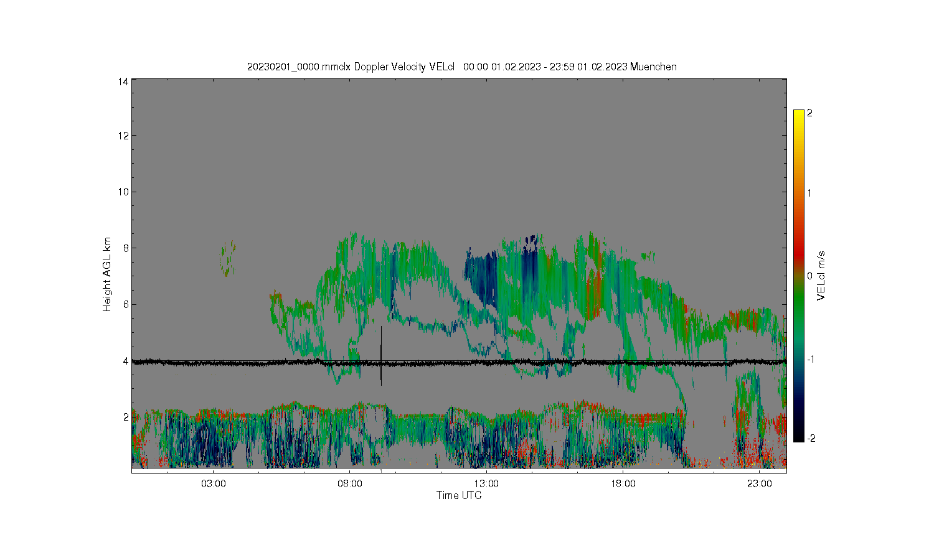Click the black bottom of the colorbar
Image resolution: width=934 pixels, height=560 pixels.
[799, 434]
